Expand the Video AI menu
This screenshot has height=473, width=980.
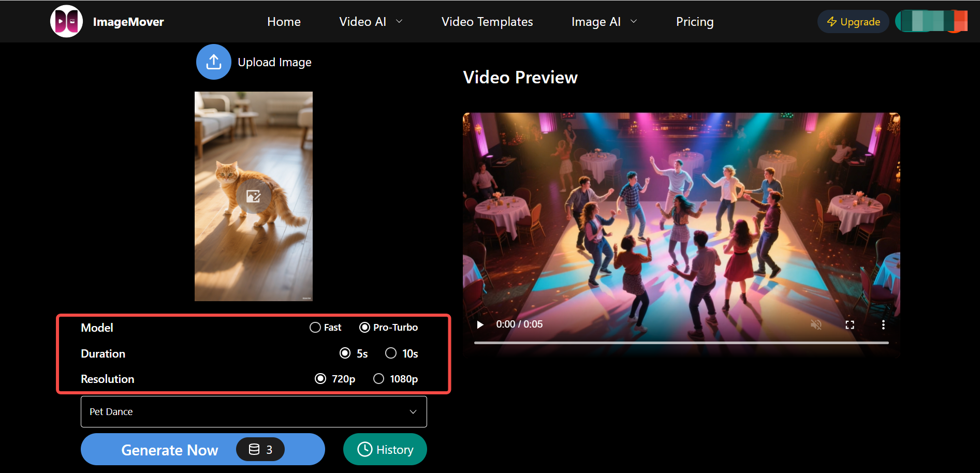(x=371, y=22)
